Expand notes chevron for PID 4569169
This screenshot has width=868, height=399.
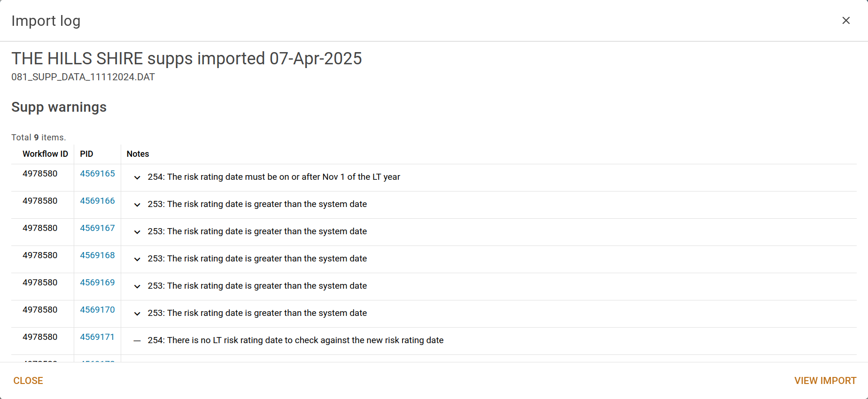(x=137, y=286)
